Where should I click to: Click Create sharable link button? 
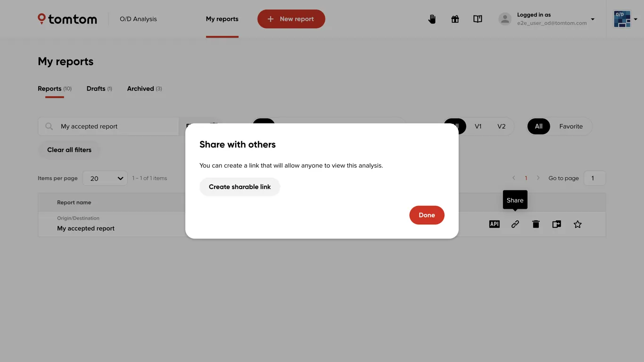(x=240, y=187)
